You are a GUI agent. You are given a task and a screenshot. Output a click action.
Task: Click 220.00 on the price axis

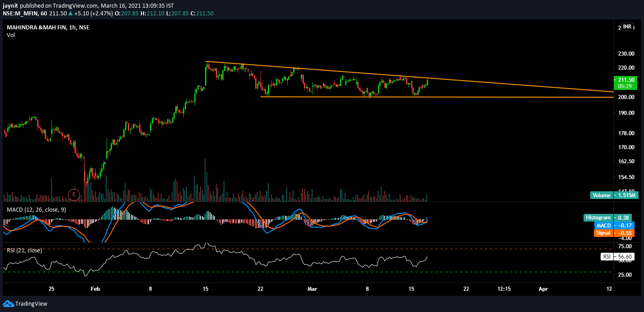click(x=626, y=68)
